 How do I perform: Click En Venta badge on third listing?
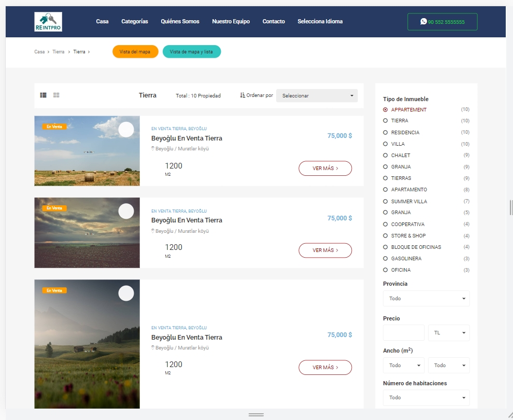[x=54, y=290]
